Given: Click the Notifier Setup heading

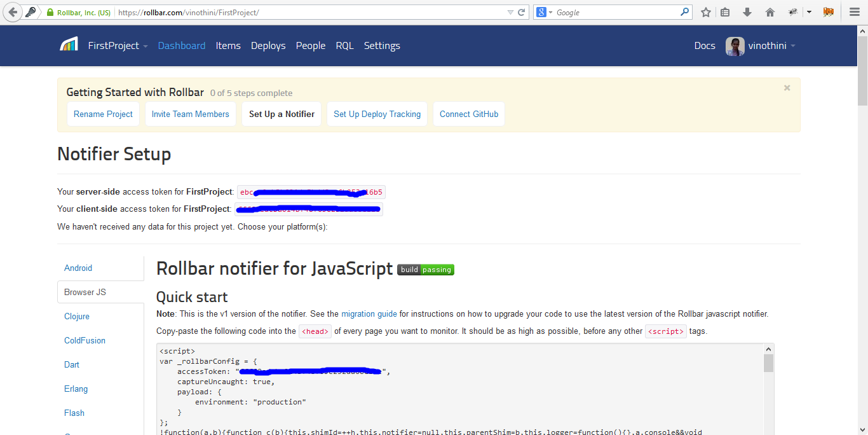Looking at the screenshot, I should 114,155.
